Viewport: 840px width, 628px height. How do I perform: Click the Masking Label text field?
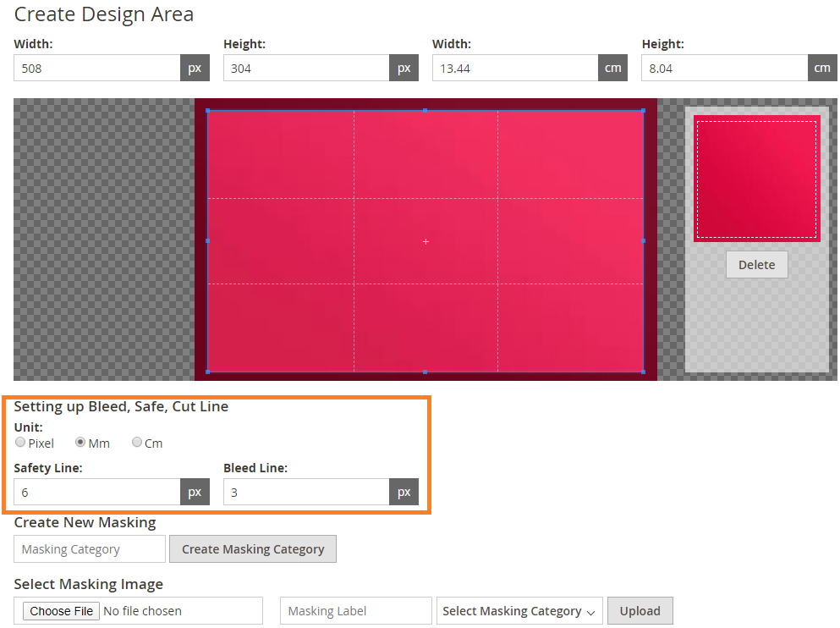(x=355, y=610)
